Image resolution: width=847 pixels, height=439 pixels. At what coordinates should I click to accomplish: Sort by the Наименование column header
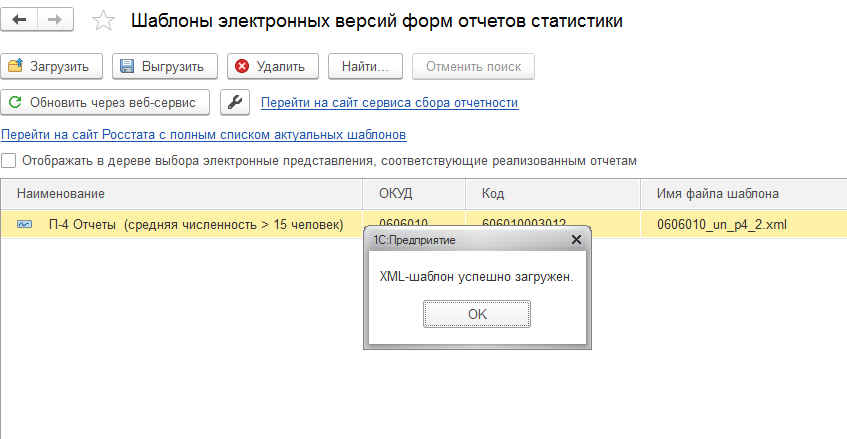(181, 193)
